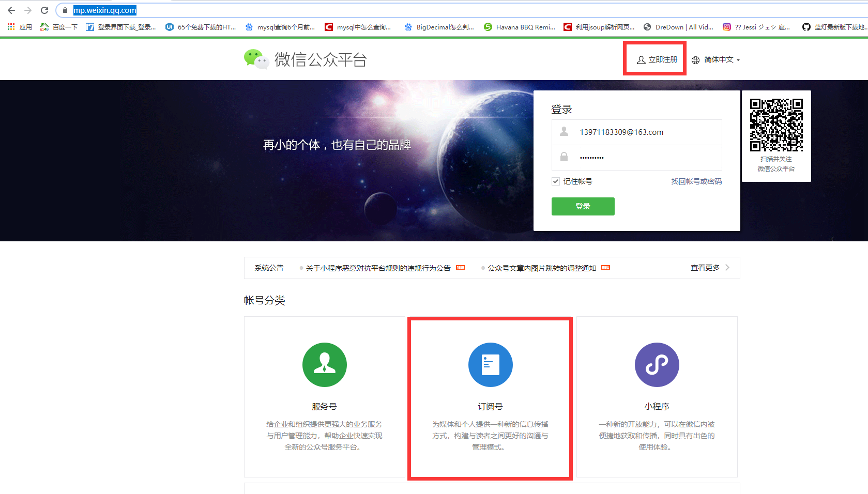Click the 小程序 description text
Screen dimensions: 868x494
tap(657, 436)
